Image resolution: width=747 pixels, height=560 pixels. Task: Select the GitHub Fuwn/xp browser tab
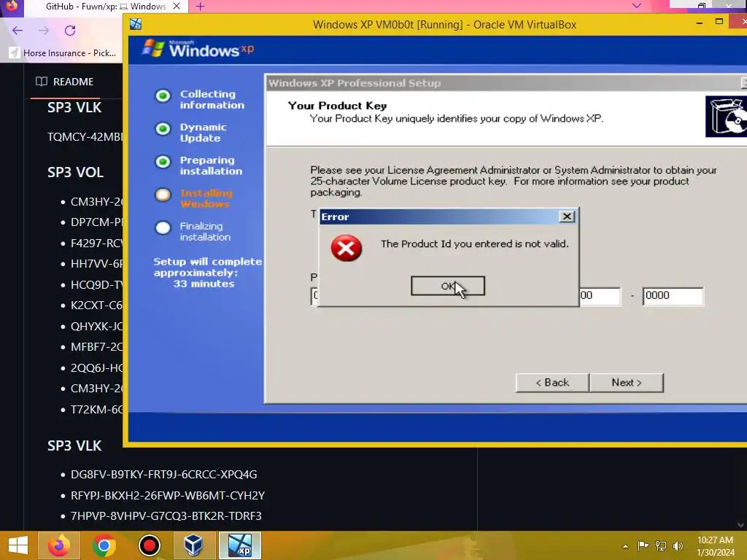[x=106, y=7]
